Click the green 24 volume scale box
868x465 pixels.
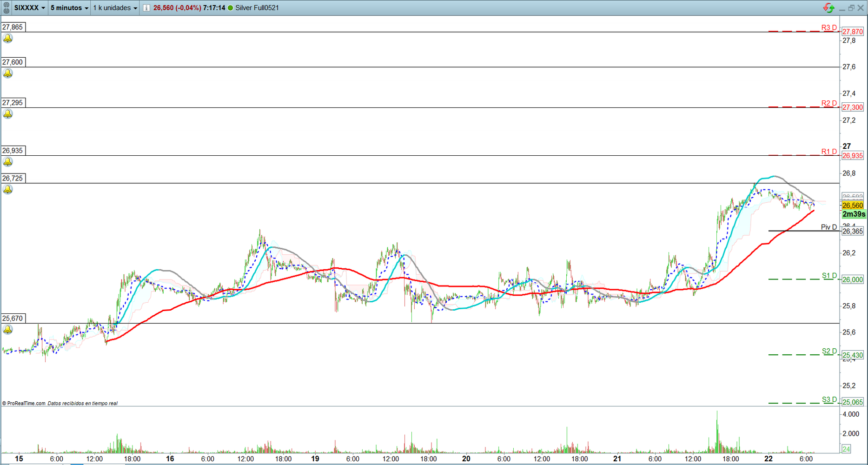[846, 449]
